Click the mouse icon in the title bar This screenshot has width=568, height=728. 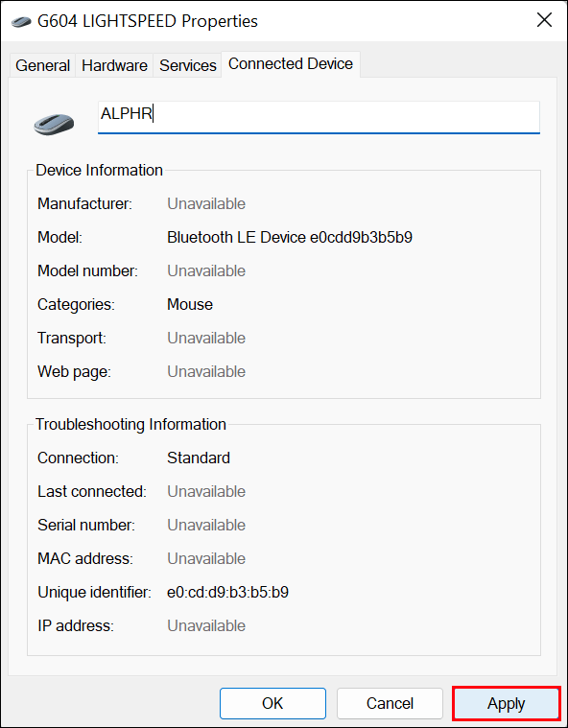tap(21, 22)
